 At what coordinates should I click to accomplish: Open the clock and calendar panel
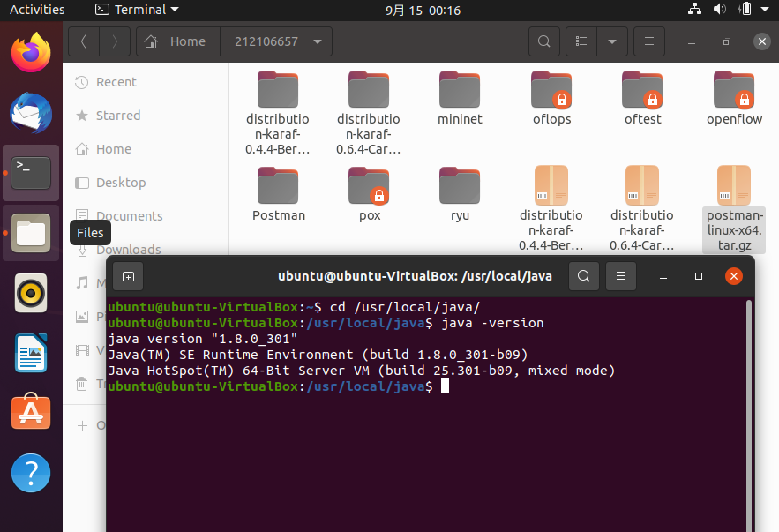[423, 10]
